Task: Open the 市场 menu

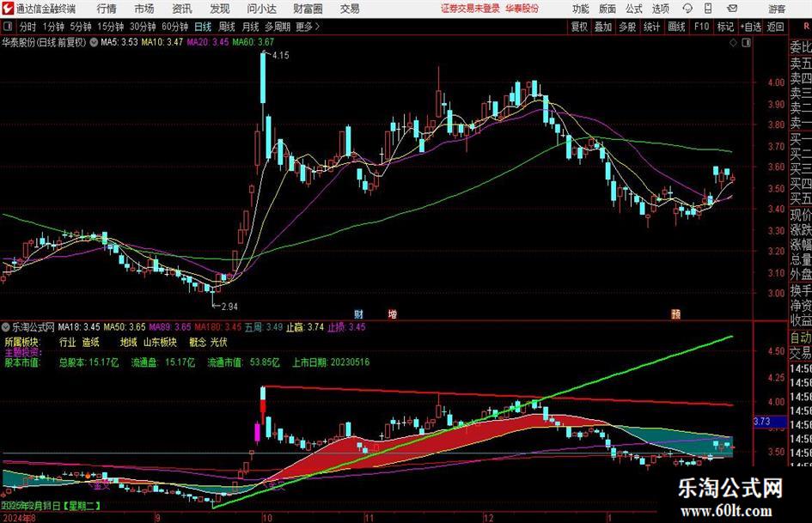Action: [144, 9]
